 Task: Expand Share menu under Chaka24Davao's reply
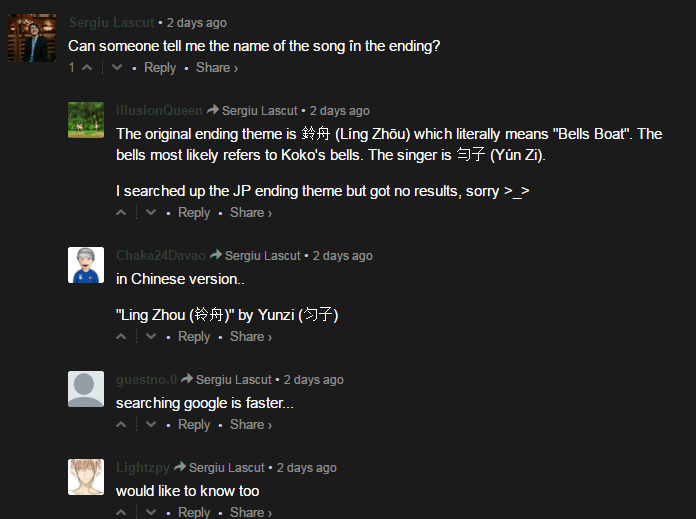251,337
